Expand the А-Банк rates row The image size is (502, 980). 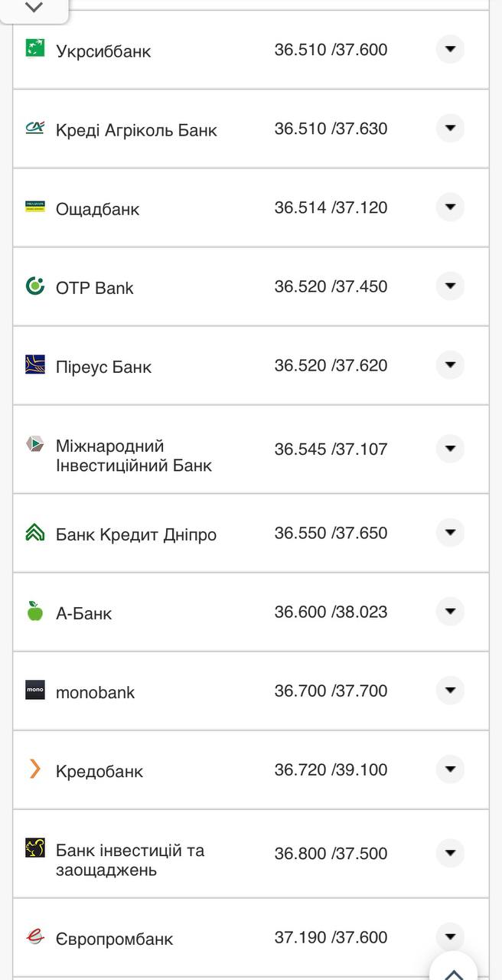pyautogui.click(x=450, y=611)
